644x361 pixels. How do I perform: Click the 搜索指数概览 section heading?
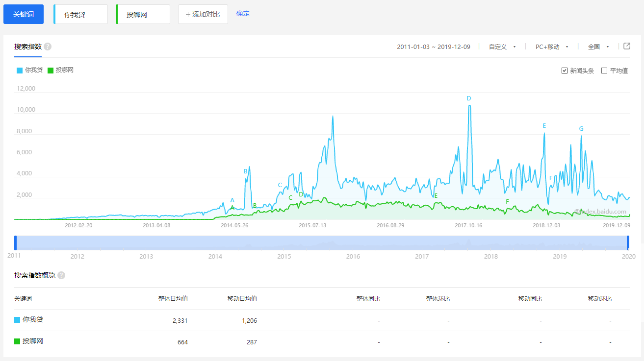[x=35, y=275]
